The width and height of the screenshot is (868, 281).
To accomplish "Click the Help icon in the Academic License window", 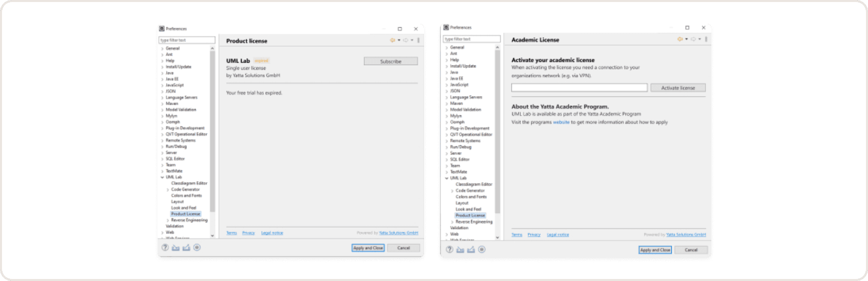I will 449,250.
